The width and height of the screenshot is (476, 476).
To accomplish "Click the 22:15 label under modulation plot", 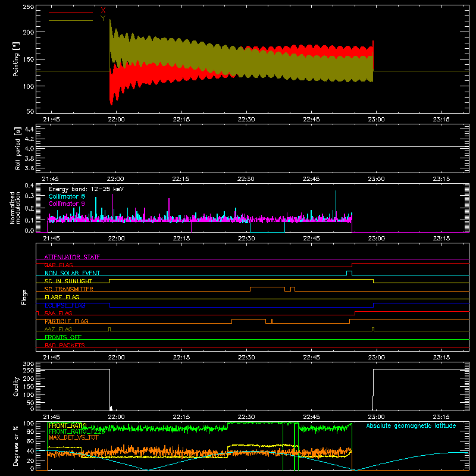I will coord(181,239).
